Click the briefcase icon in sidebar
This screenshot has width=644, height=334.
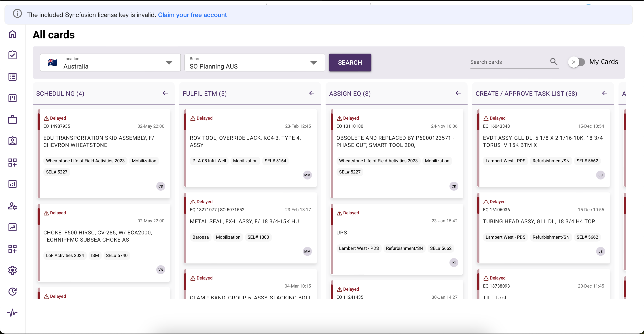coord(13,120)
